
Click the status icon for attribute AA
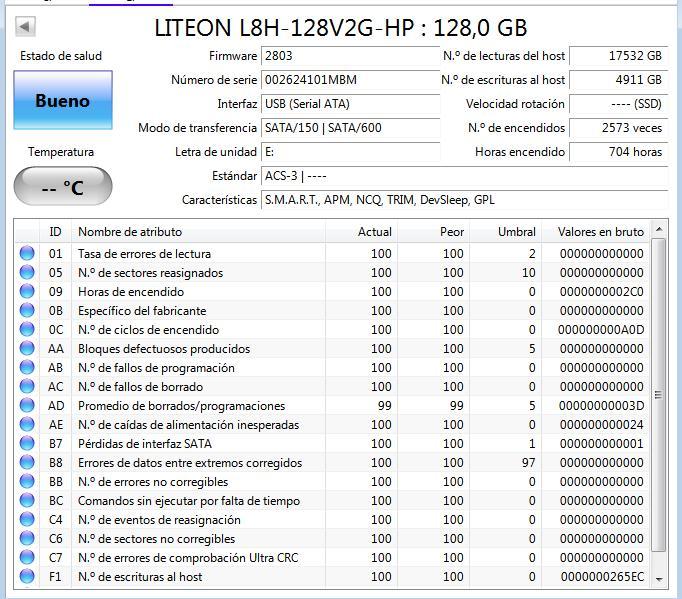click(x=27, y=348)
